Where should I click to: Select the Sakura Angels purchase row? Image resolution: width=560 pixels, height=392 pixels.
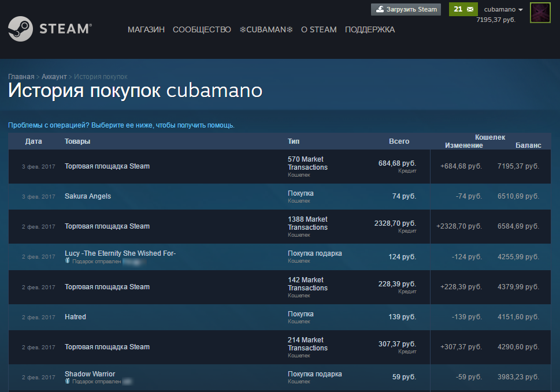click(x=280, y=196)
